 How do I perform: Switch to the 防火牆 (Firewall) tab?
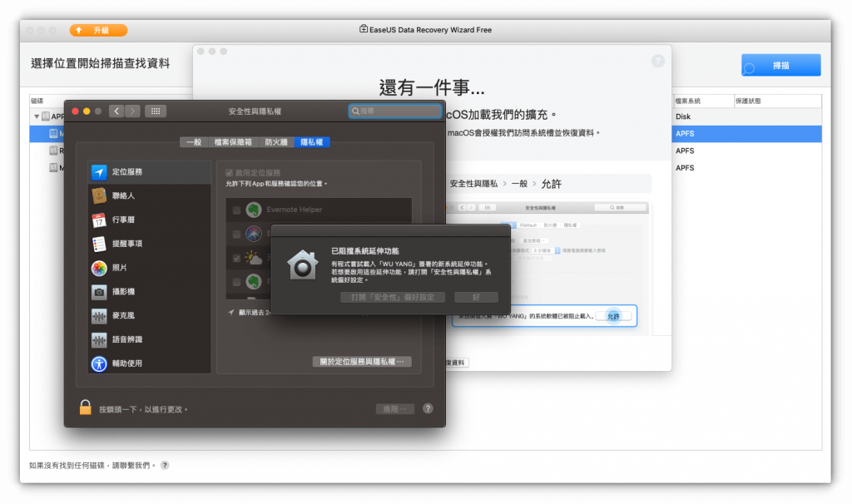pos(276,142)
